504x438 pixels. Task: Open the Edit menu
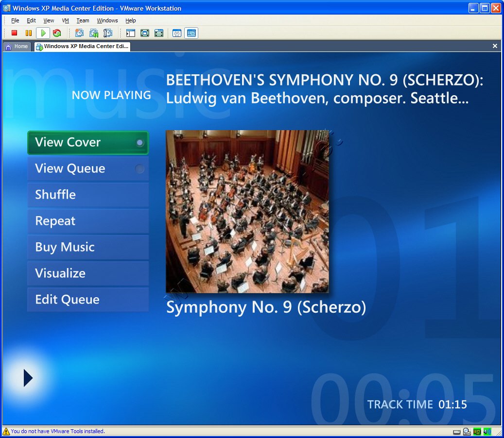click(x=31, y=20)
